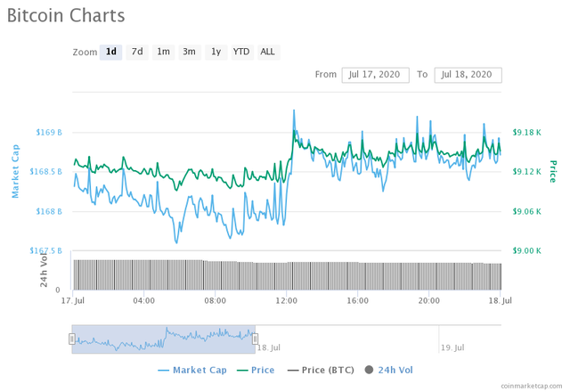
Task: Click the vertical Price axis title
Action: click(553, 171)
